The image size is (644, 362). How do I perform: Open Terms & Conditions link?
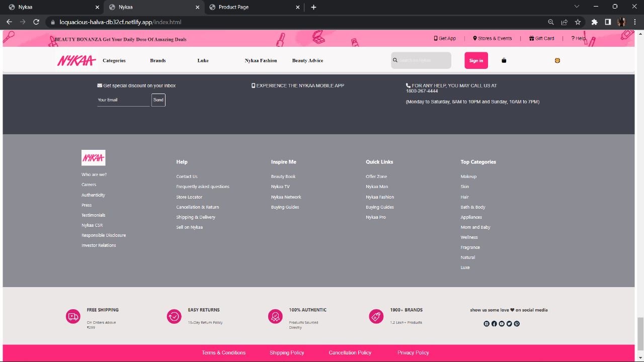point(224,352)
